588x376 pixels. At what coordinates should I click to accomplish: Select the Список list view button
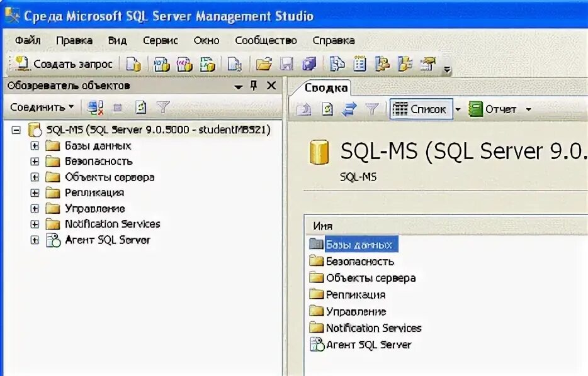click(x=421, y=109)
